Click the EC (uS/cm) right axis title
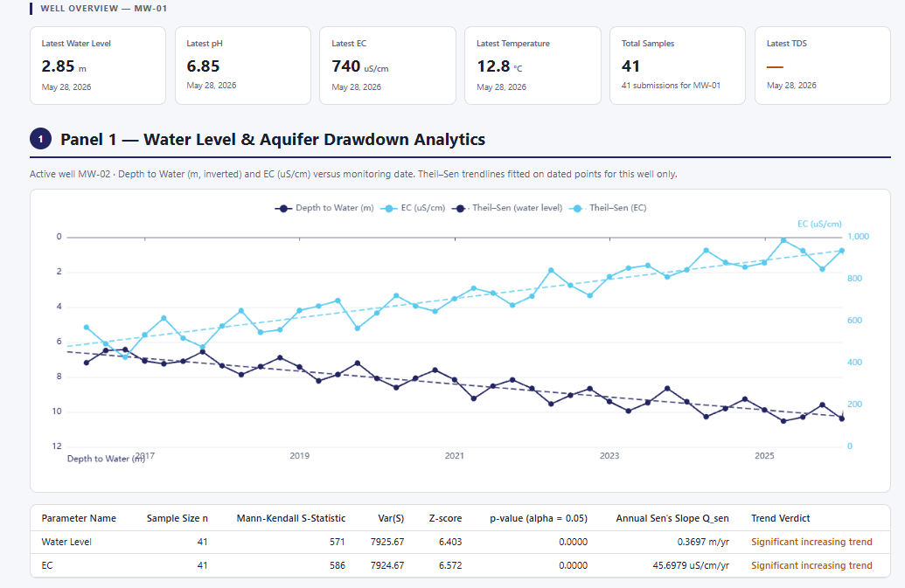905x588 pixels. coord(819,225)
